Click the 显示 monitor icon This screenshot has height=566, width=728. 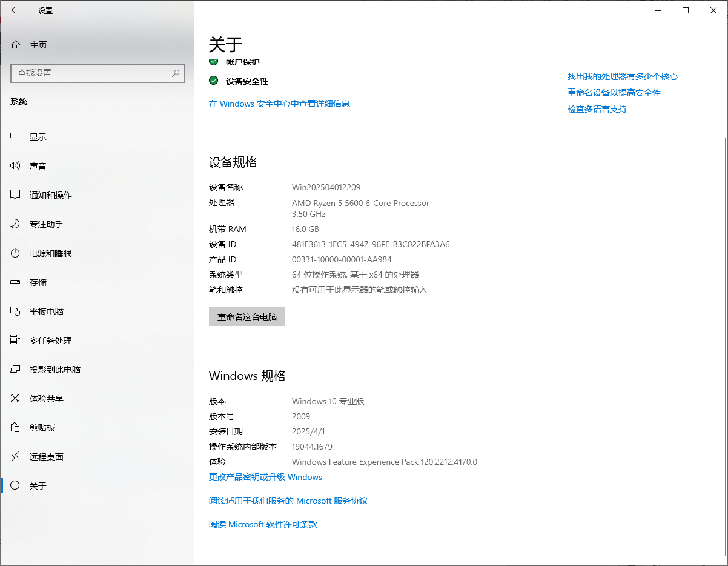[16, 137]
